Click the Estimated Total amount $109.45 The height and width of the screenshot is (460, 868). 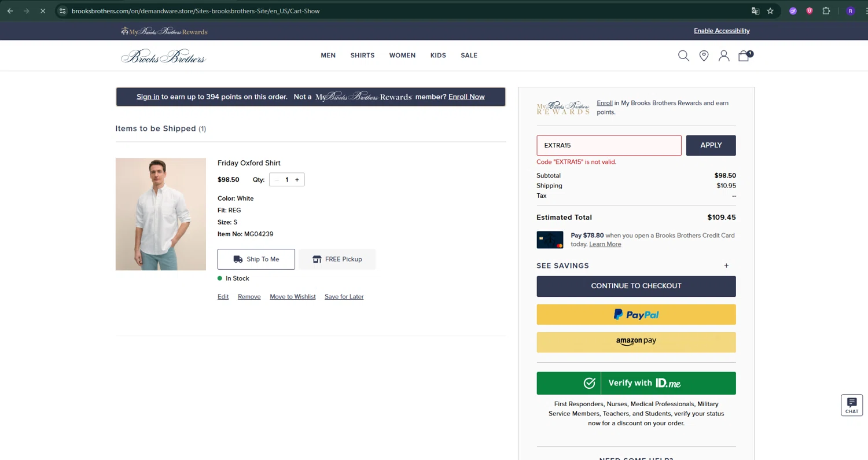pyautogui.click(x=722, y=218)
